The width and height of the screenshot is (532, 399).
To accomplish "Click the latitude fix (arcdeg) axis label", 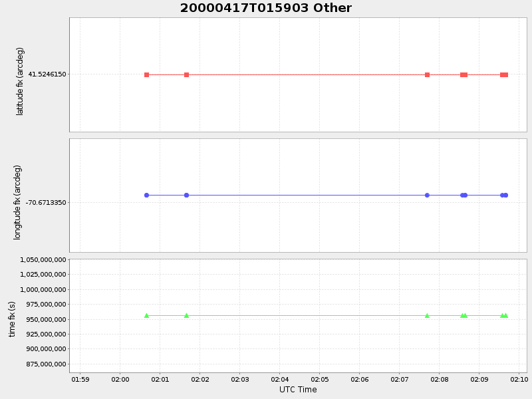I will pos(20,81).
